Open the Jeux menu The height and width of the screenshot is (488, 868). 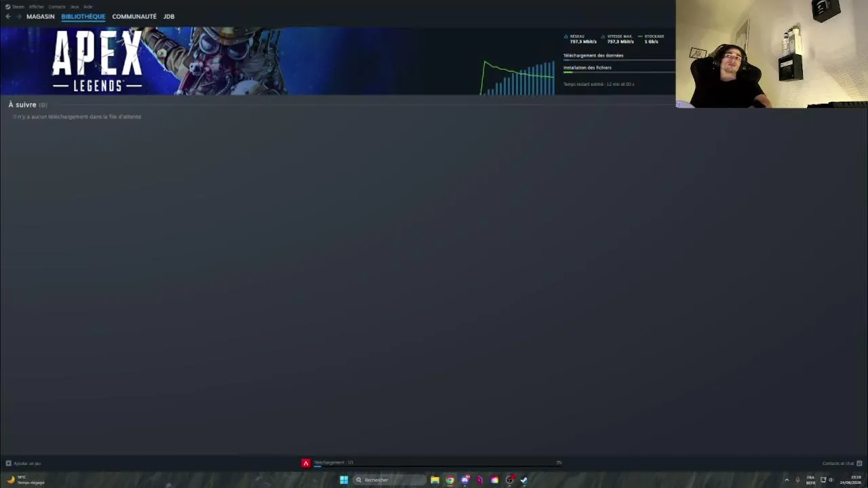75,7
